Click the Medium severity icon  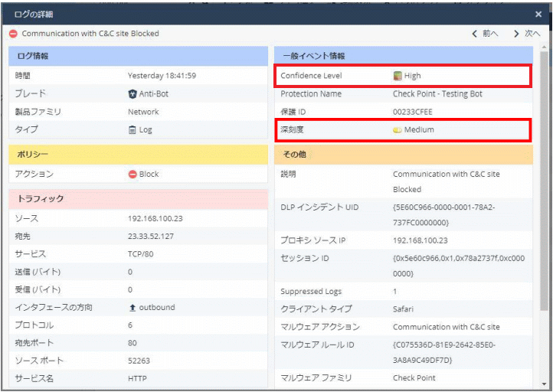[398, 130]
